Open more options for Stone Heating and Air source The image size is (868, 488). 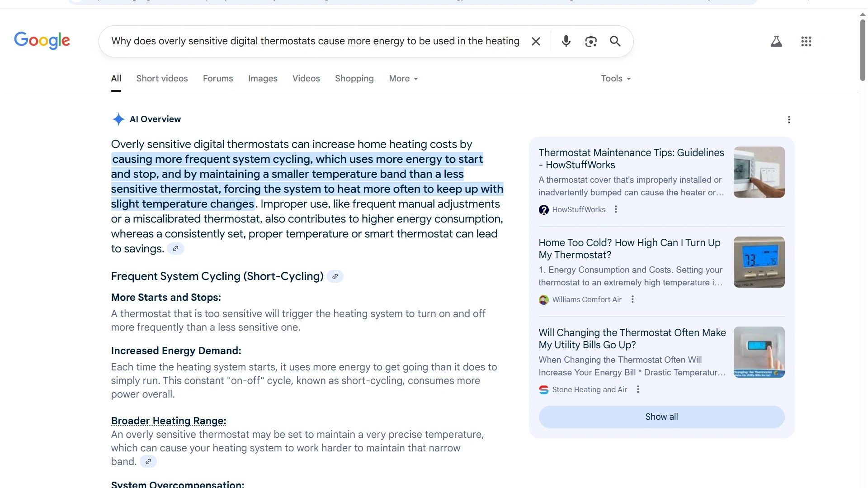638,389
